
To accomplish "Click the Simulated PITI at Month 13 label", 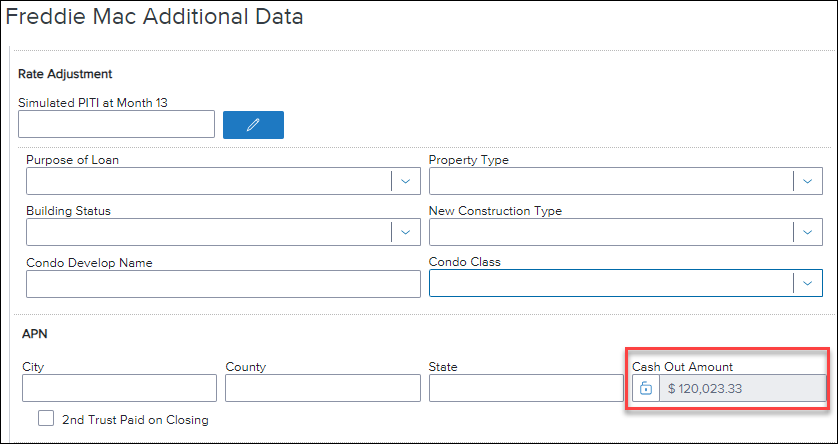I will [93, 103].
